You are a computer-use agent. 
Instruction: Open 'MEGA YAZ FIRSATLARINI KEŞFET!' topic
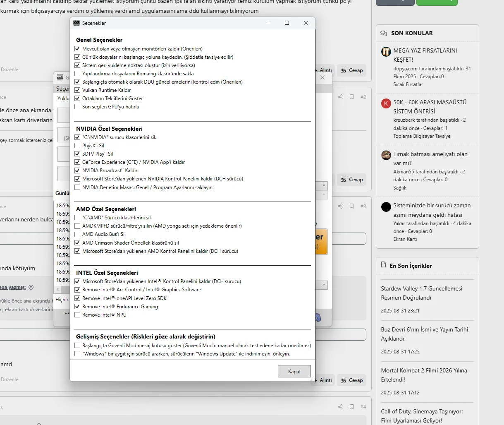pos(425,55)
